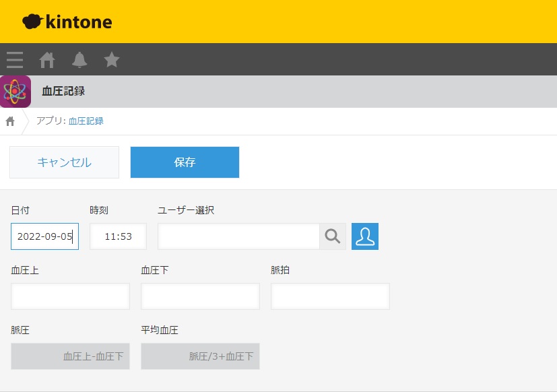Click the 血圧記録 breadcrumb link
The height and width of the screenshot is (392, 557).
(86, 121)
